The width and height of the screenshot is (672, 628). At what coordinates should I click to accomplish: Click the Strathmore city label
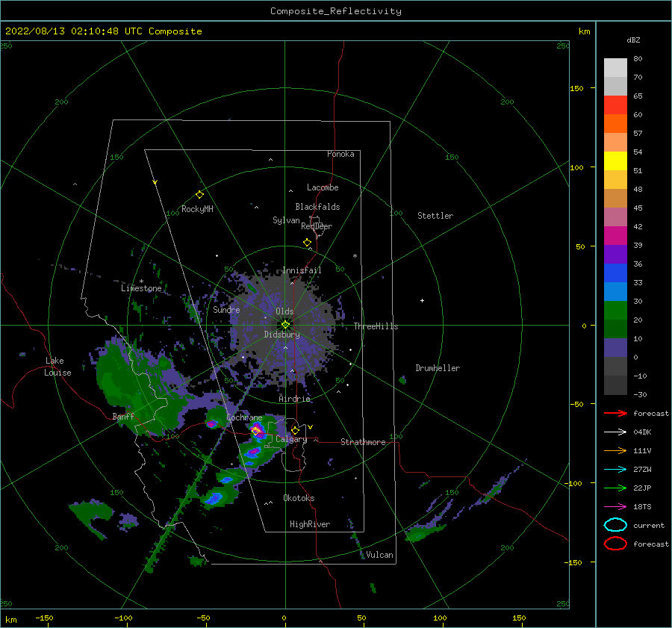coord(363,442)
